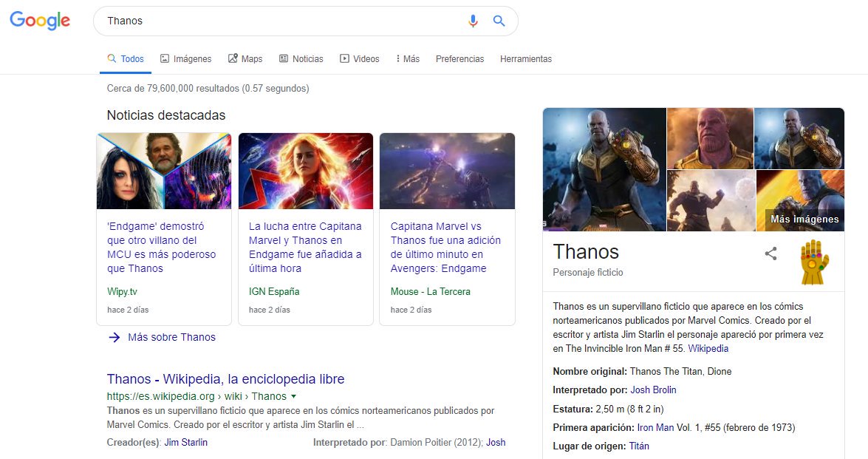Open large Thanos image in knowledge panel
Screen dimensions: 868x459
pyautogui.click(x=604, y=169)
